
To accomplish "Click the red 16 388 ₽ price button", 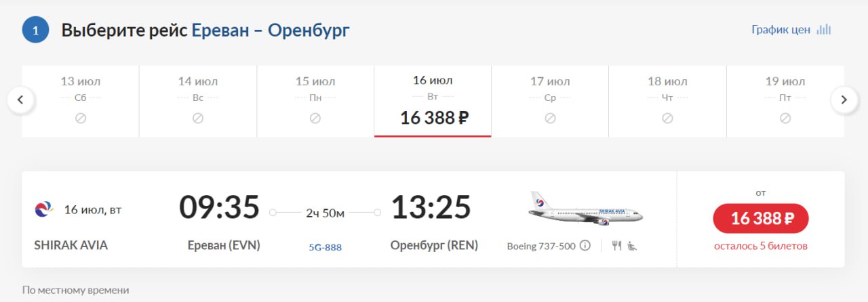I will tap(760, 218).
